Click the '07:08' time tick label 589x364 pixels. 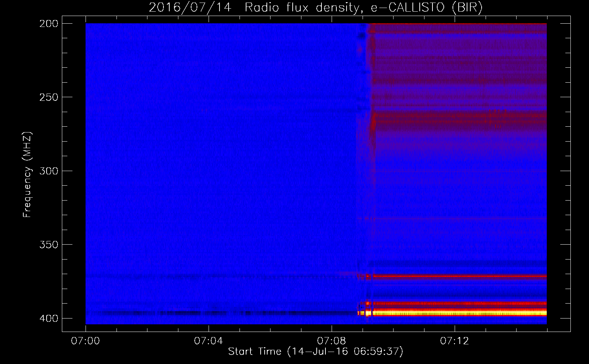pyautogui.click(x=332, y=341)
